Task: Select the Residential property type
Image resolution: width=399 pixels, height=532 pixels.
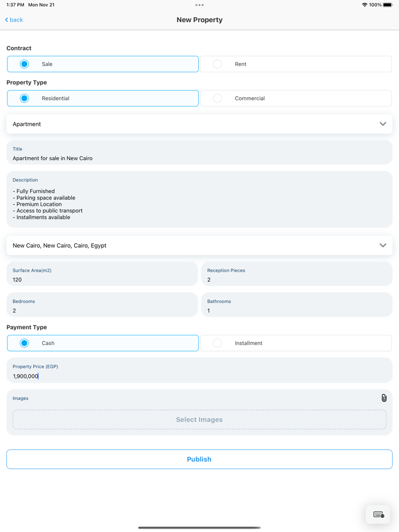Action: [103, 98]
